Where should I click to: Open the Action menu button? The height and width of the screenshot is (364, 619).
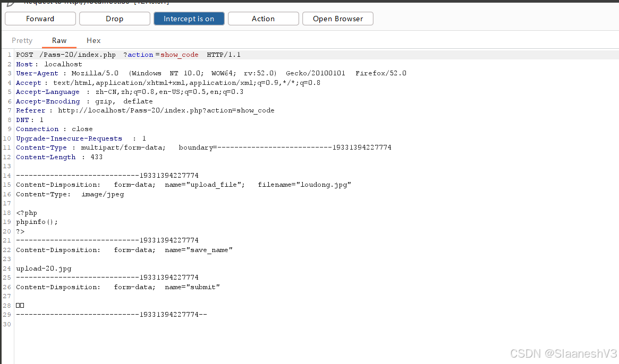[264, 19]
